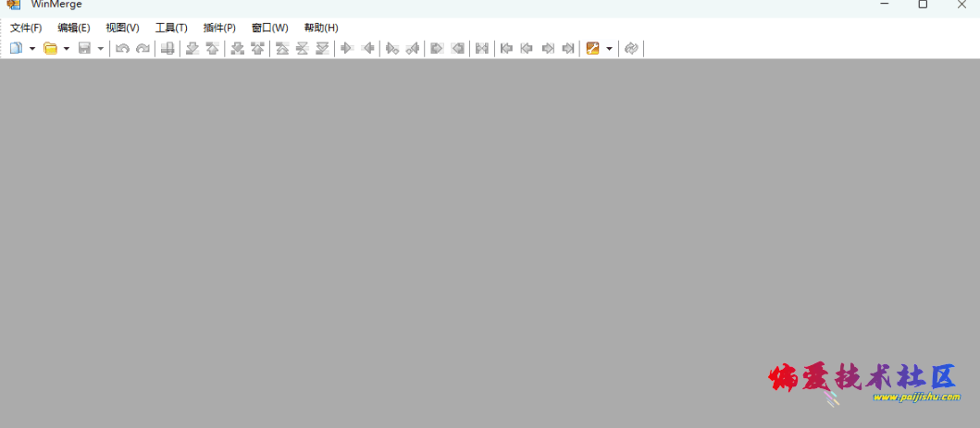This screenshot has width=980, height=428.
Task: Click first left-pointing bar-arrow icon after Auto Merge
Action: 507,48
